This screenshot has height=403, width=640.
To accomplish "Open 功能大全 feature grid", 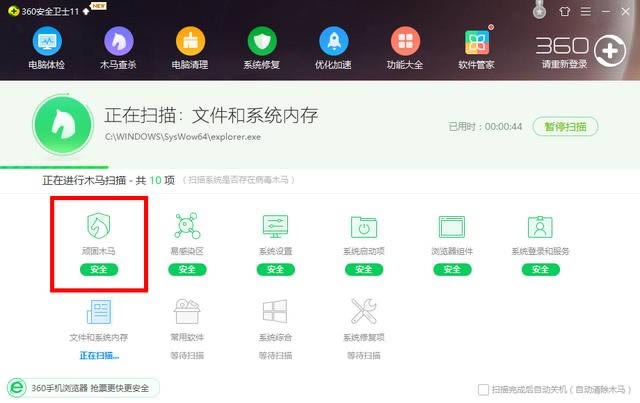I will [x=405, y=49].
